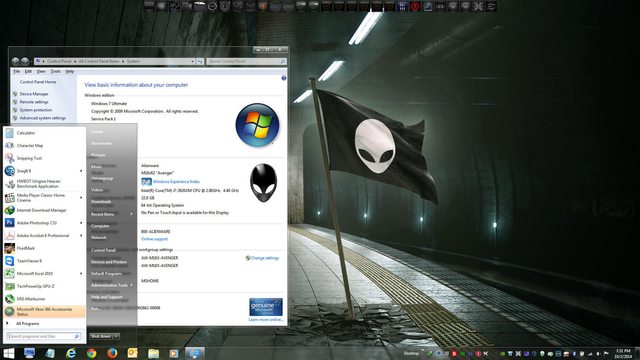Open the media player taskbar icon

click(174, 353)
